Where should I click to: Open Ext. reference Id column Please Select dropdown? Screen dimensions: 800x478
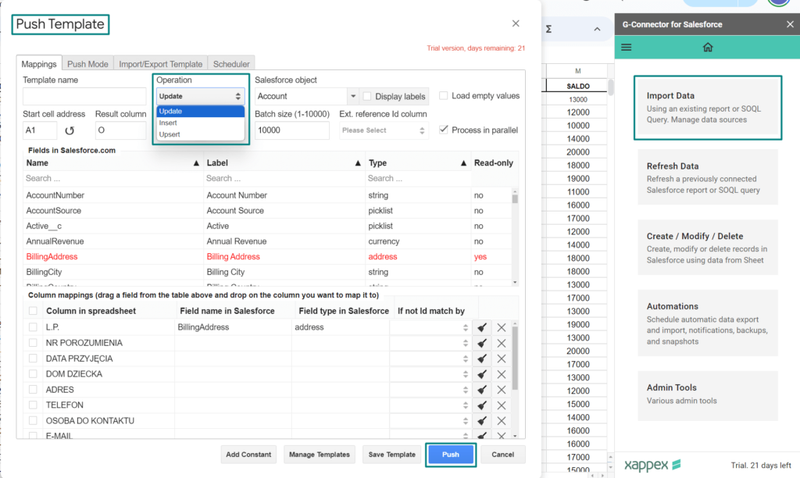[x=383, y=131]
